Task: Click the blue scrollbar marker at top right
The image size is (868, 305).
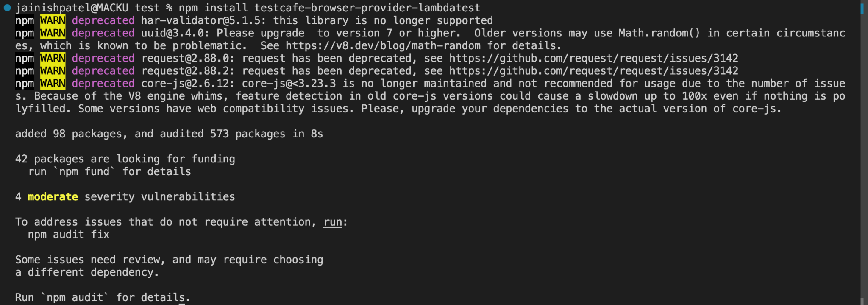Action: pyautogui.click(x=862, y=8)
